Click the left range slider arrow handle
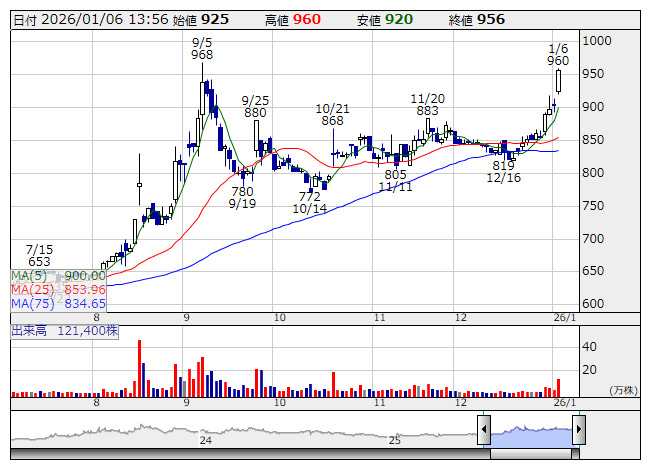This screenshot has height=470, width=653. coord(484,429)
